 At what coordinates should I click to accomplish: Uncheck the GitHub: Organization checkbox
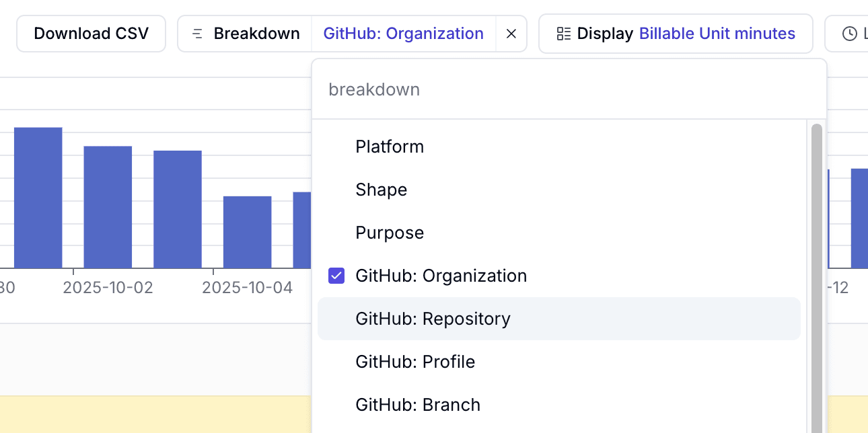tap(336, 276)
